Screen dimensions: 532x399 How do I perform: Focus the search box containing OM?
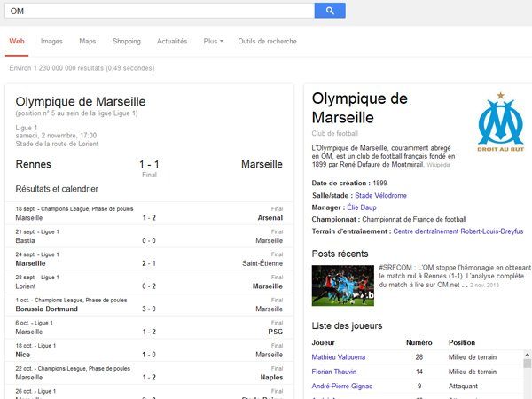(160, 11)
